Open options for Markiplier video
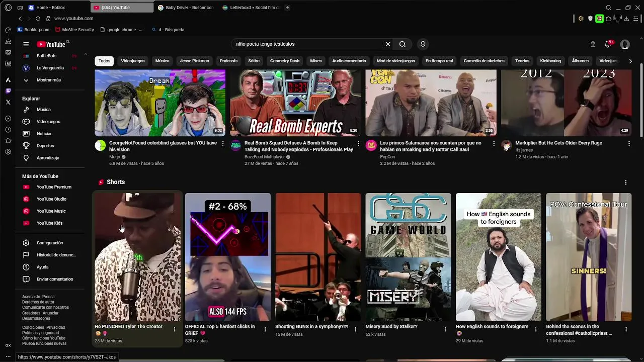Viewport: 644px width, 362px height. [x=629, y=143]
